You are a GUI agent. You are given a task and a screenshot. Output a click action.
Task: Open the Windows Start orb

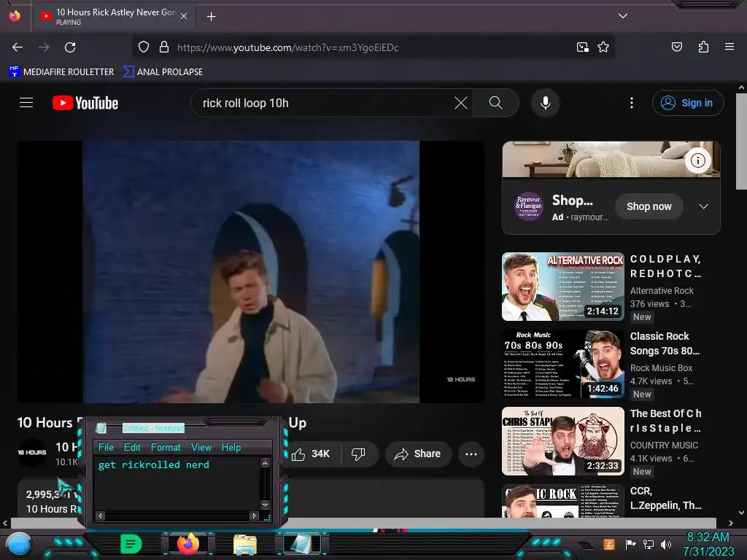(18, 544)
